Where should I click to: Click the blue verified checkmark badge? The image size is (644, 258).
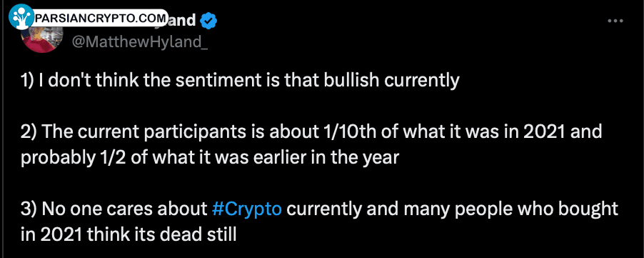tap(208, 21)
